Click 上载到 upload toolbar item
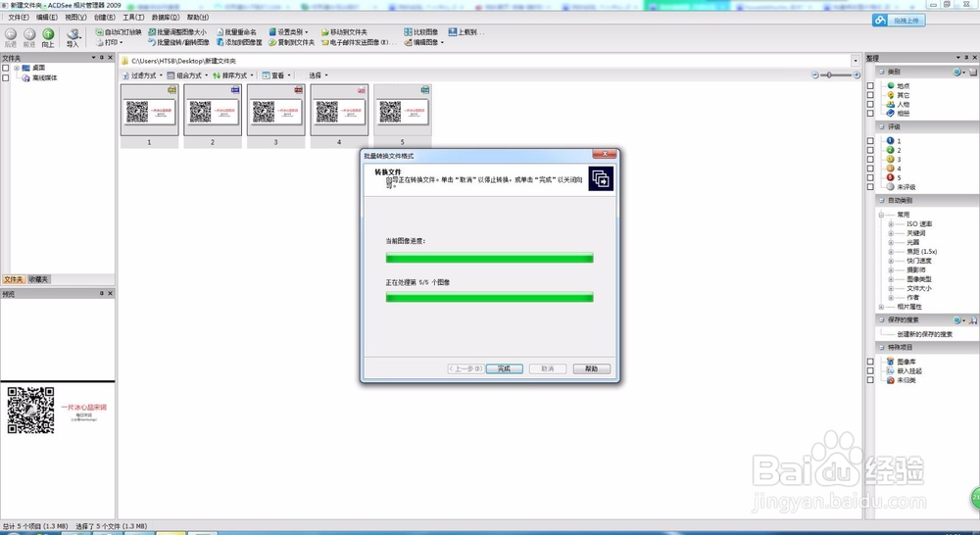This screenshot has height=535, width=980. 465,32
